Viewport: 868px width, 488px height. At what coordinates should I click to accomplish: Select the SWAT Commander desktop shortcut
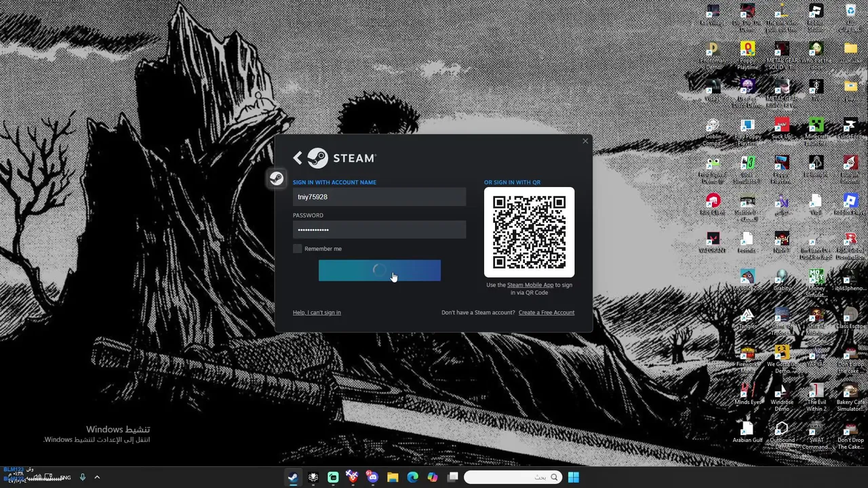coord(816,435)
